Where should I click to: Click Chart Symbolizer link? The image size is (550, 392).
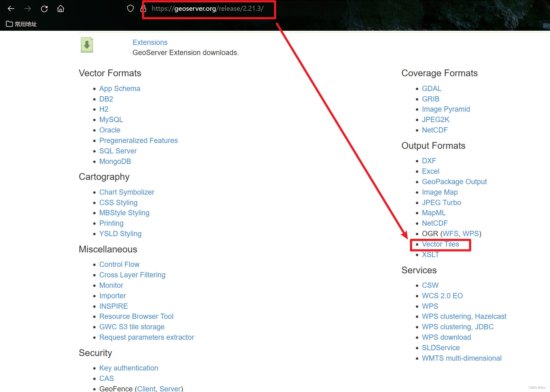[127, 192]
